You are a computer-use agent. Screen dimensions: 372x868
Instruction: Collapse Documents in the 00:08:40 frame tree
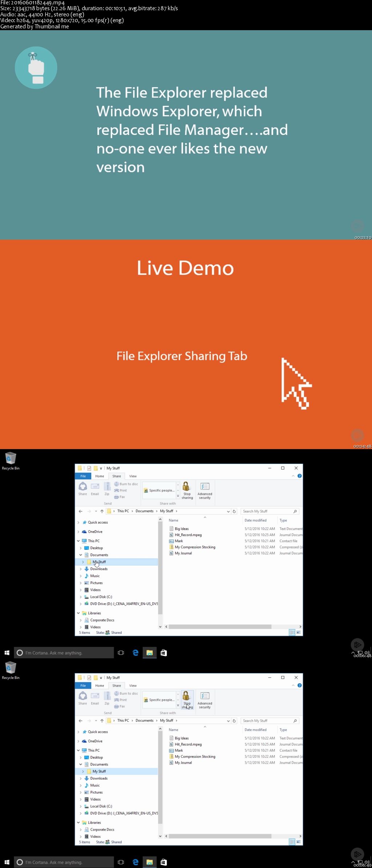click(81, 764)
